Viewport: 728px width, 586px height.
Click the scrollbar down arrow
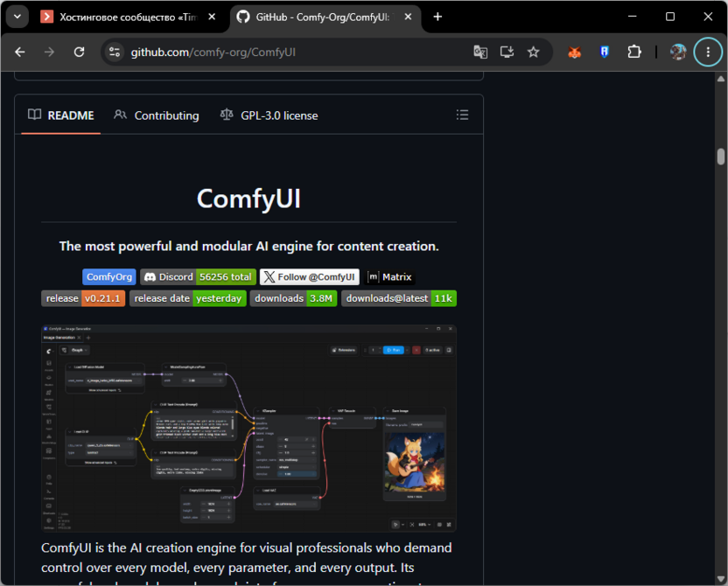pos(721,579)
